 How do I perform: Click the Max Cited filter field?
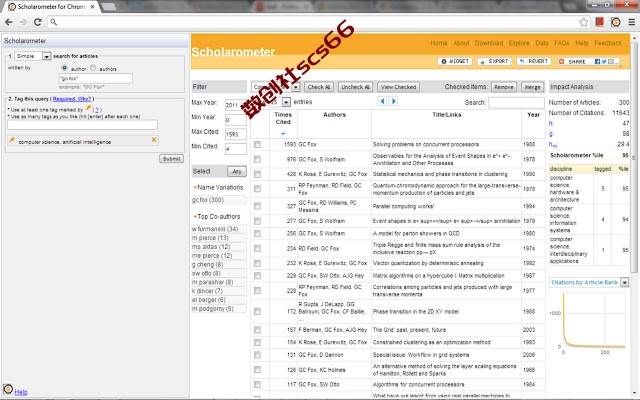(236, 134)
